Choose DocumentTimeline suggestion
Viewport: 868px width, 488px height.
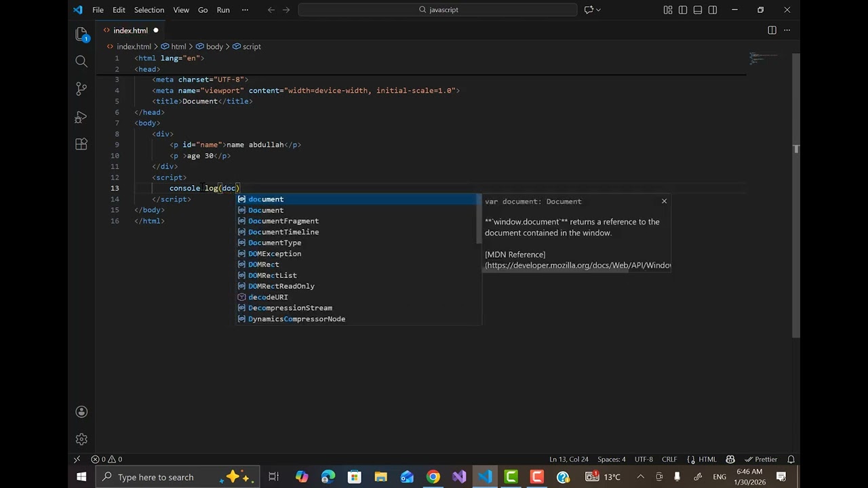[x=357, y=232]
